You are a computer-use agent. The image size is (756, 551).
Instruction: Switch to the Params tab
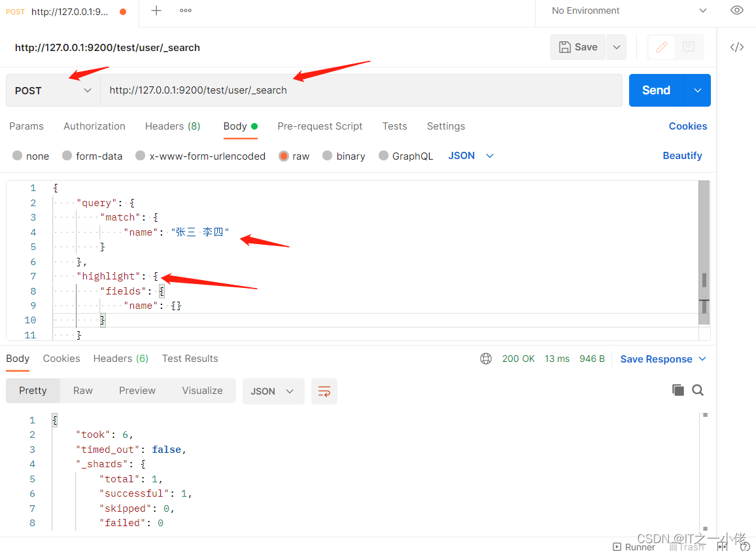27,126
